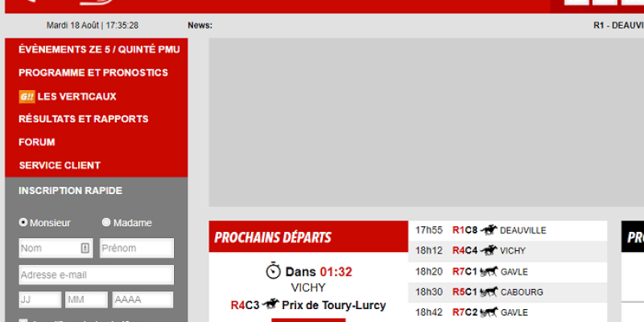Select the Madame radio button

[106, 222]
